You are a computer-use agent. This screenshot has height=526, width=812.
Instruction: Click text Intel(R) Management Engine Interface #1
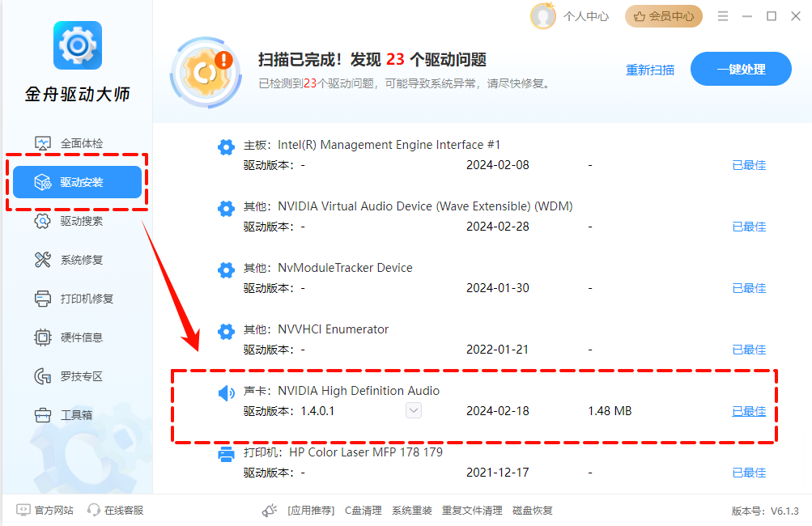389,145
